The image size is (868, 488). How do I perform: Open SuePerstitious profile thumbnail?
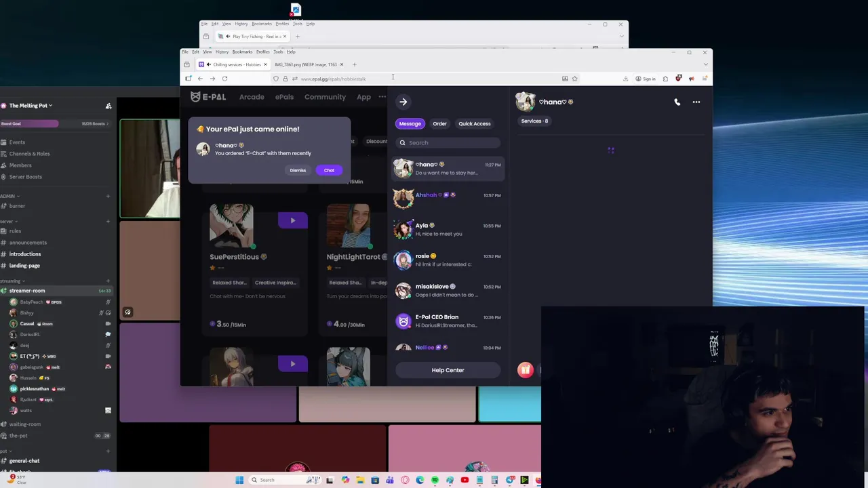(231, 226)
